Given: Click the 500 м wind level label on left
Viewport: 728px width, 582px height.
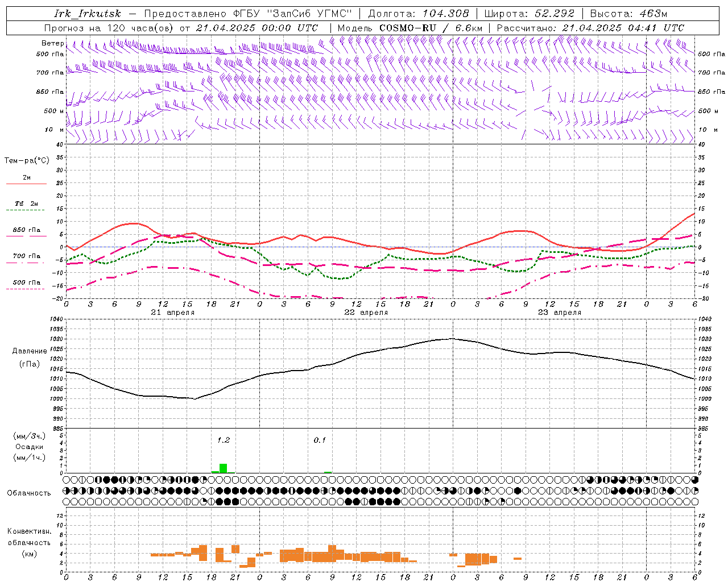Looking at the screenshot, I should [x=54, y=111].
